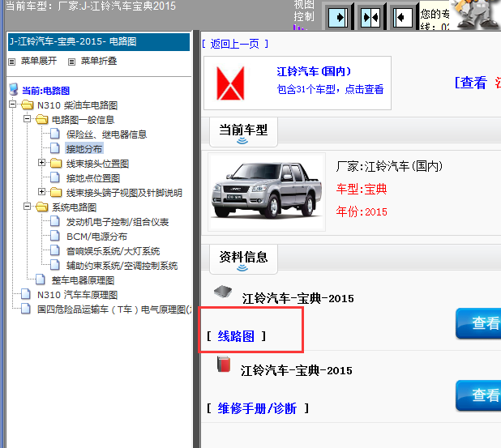
Task: Click the 菜单展开 menu option
Action: pyautogui.click(x=39, y=61)
